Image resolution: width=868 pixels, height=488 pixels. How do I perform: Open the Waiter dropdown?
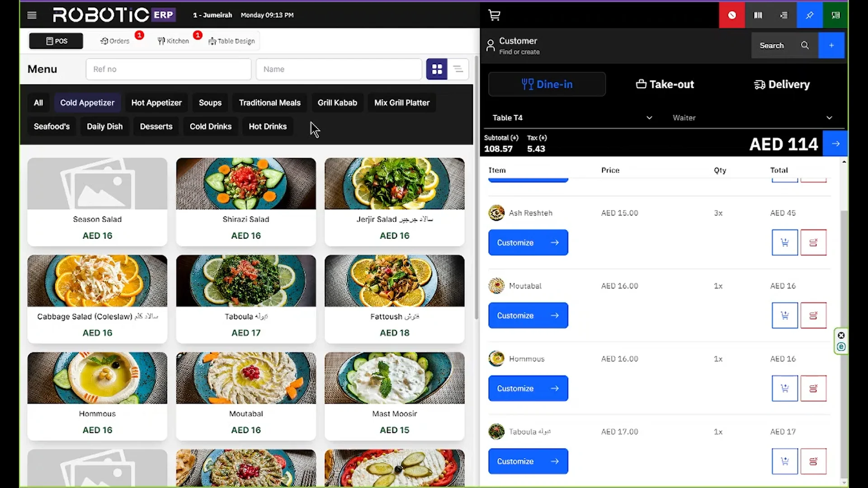752,117
